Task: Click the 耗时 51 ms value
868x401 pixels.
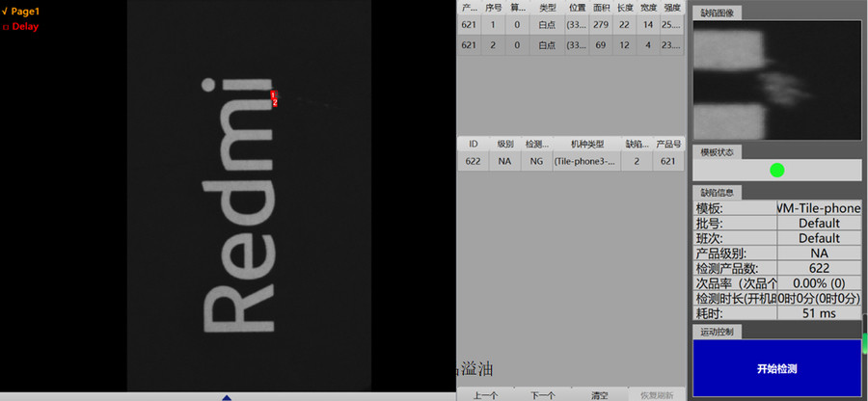Action: [x=819, y=313]
